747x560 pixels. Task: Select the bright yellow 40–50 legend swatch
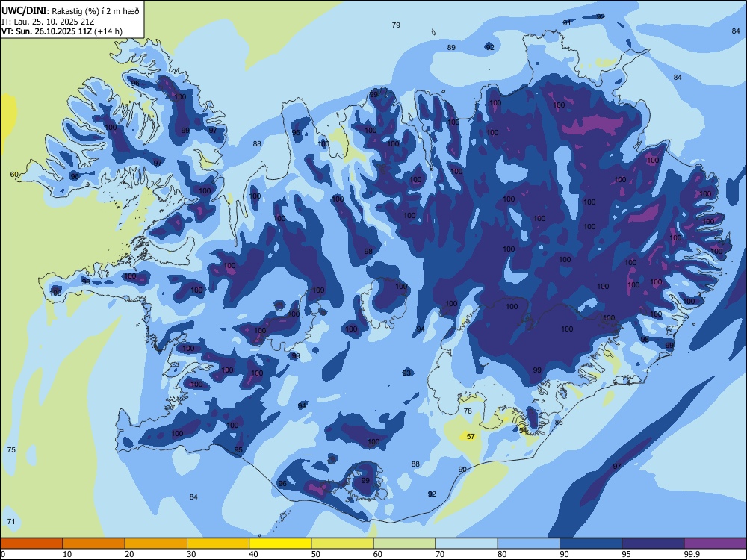tap(280, 544)
